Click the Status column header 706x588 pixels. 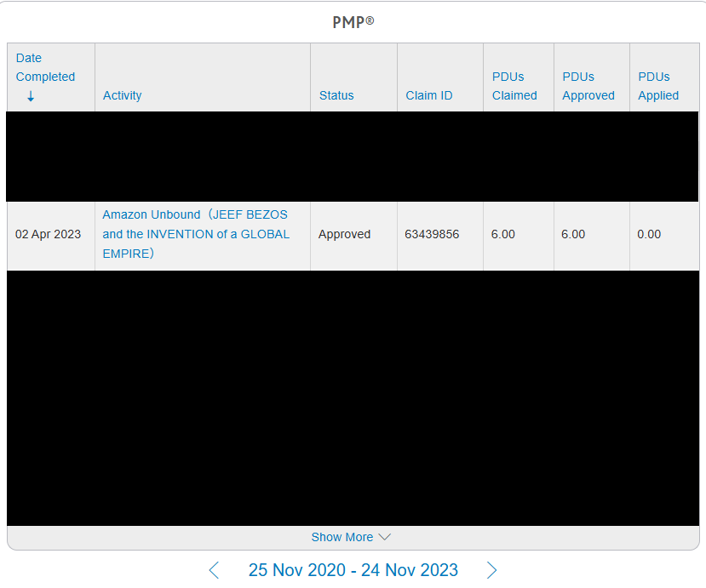[x=336, y=95]
